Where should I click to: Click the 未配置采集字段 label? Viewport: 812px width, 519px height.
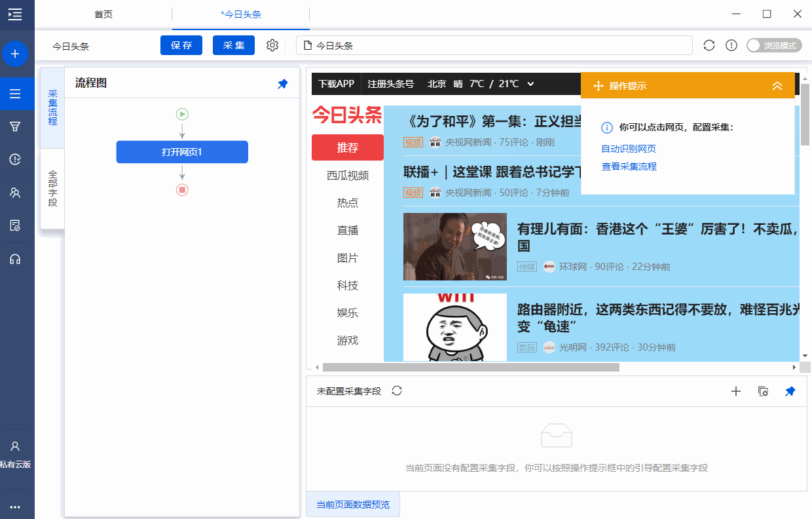tap(349, 391)
